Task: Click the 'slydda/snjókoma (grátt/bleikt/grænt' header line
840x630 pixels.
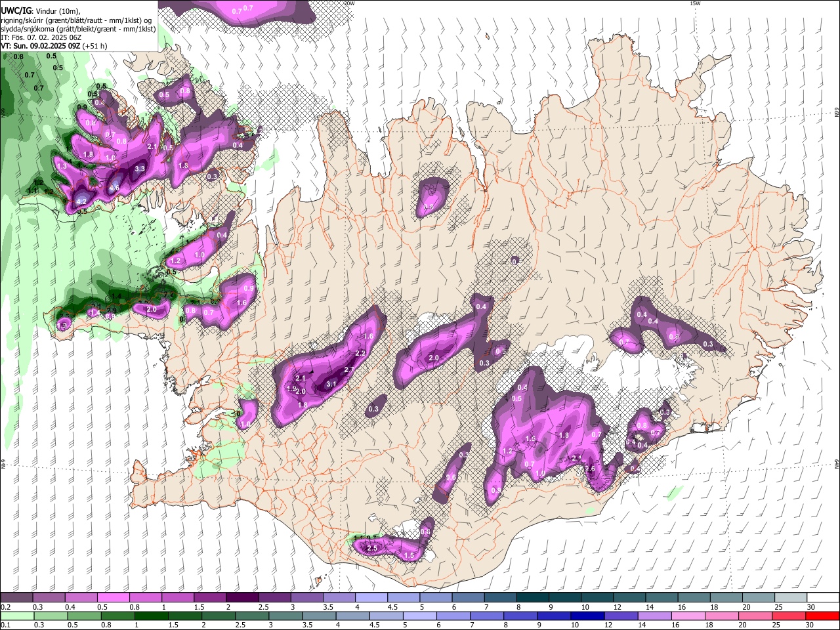Action: [x=78, y=29]
